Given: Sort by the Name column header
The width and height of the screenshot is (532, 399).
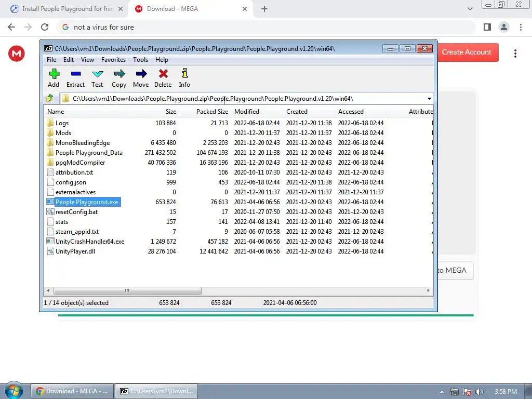Looking at the screenshot, I should point(86,112).
